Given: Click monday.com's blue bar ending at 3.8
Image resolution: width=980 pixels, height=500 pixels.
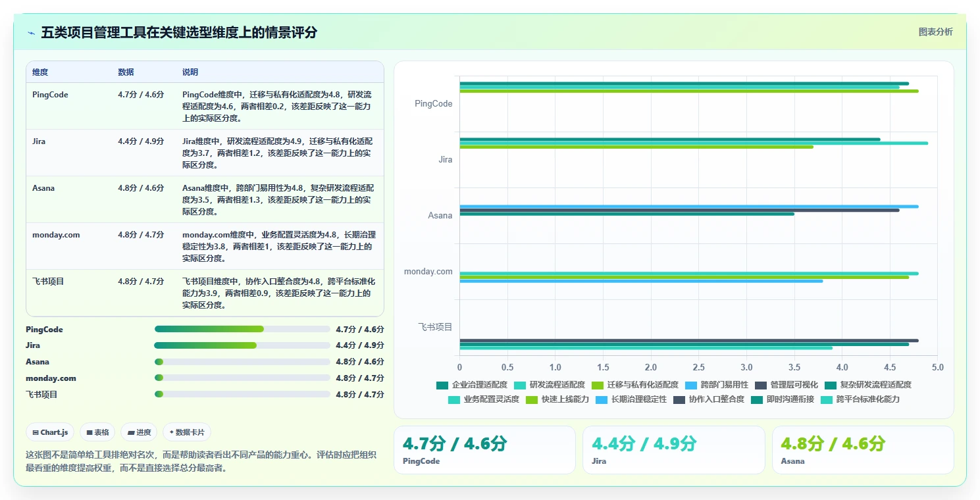Looking at the screenshot, I should (641, 281).
